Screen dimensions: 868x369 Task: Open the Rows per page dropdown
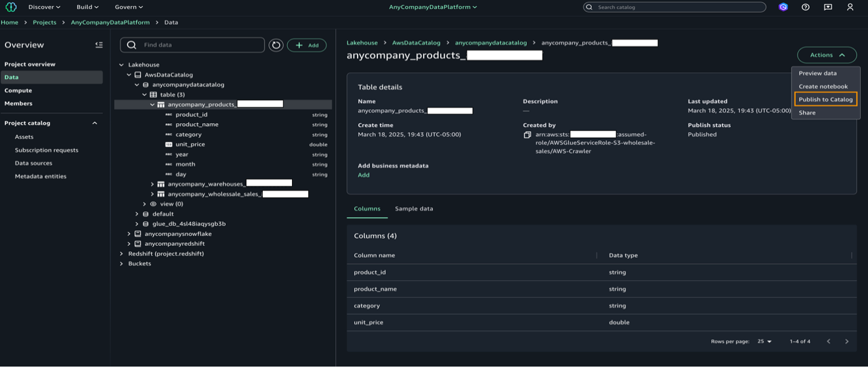coord(764,342)
